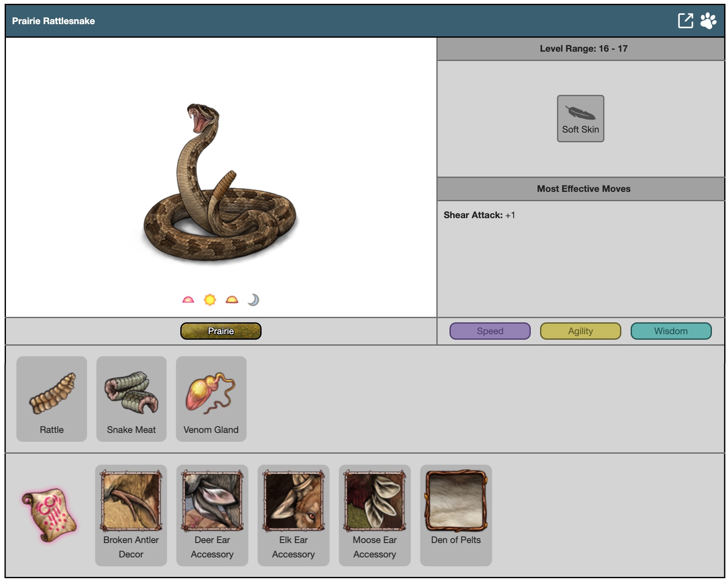View the Moose Ear Accessory item
This screenshot has height=582, width=728.
[x=375, y=515]
